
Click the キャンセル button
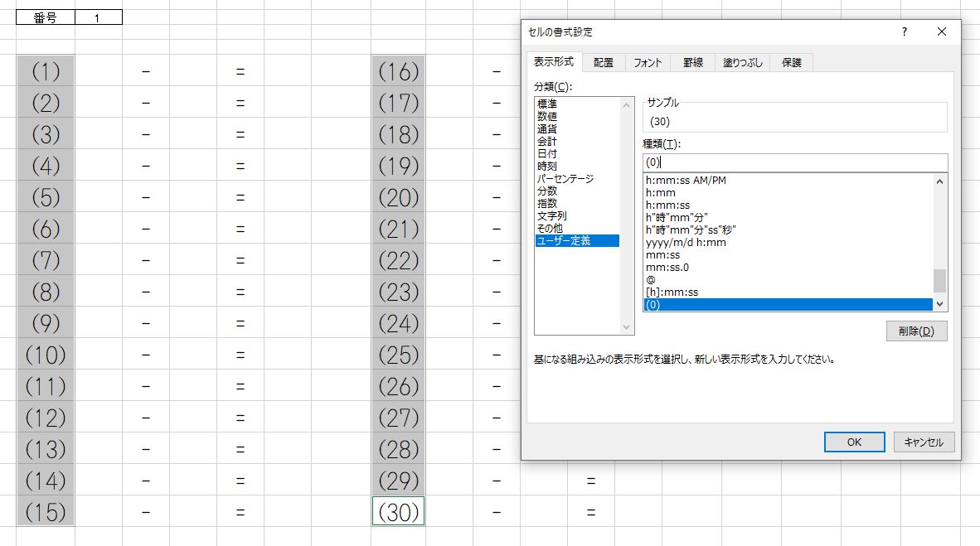tap(923, 442)
